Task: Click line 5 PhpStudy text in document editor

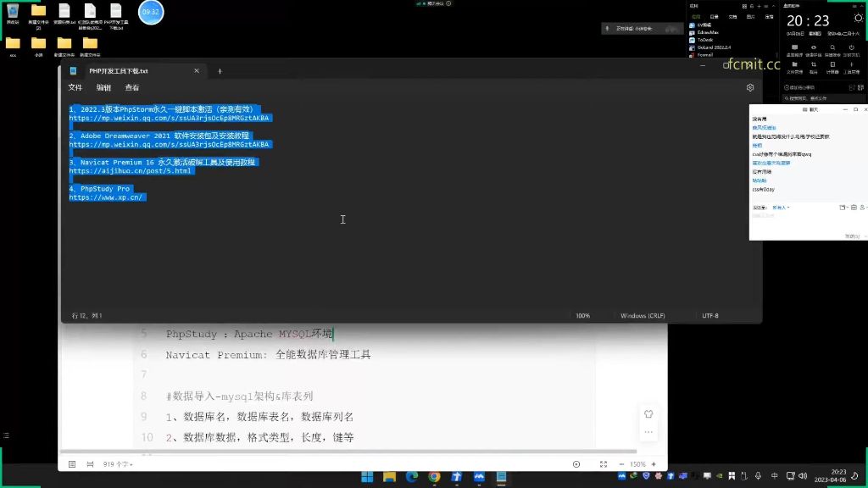Action: [x=249, y=334]
